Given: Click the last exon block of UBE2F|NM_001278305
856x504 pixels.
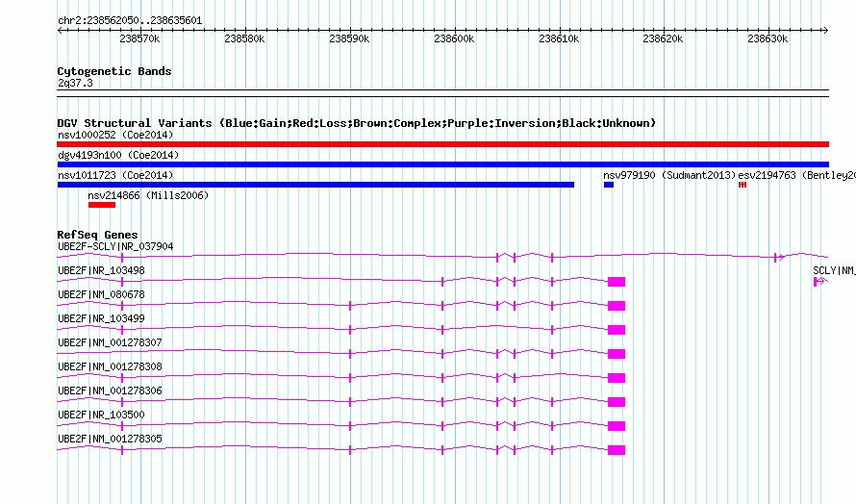Looking at the screenshot, I should [x=617, y=450].
